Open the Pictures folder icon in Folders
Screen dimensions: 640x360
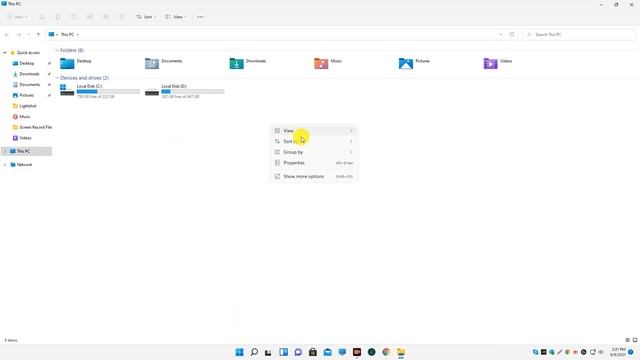click(x=406, y=63)
